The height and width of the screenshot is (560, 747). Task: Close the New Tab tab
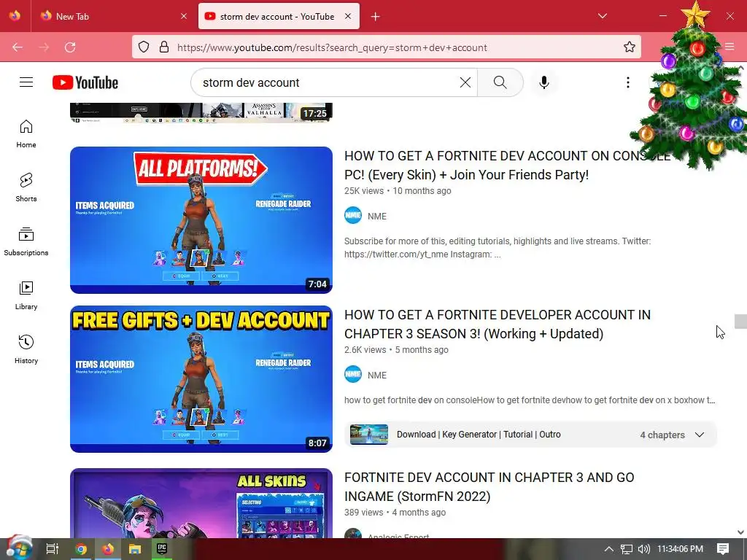coord(184,16)
